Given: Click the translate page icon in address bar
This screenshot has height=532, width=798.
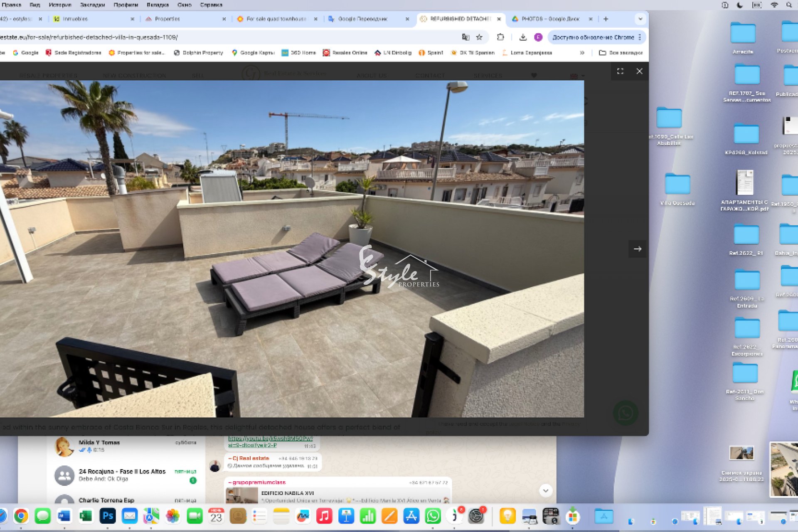Looking at the screenshot, I should [x=465, y=37].
